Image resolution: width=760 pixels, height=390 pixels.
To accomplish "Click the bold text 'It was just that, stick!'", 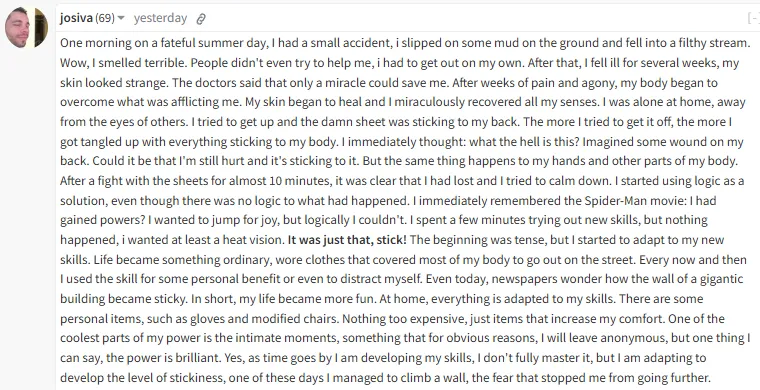I will point(347,240).
